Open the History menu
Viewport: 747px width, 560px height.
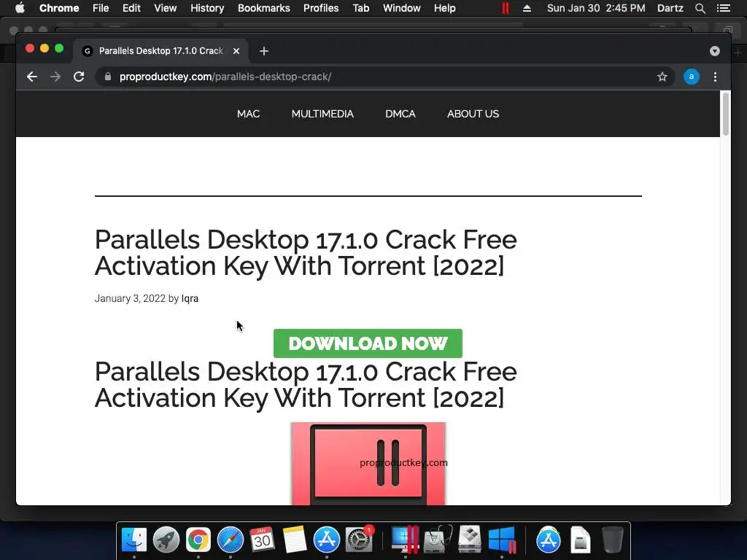click(207, 8)
